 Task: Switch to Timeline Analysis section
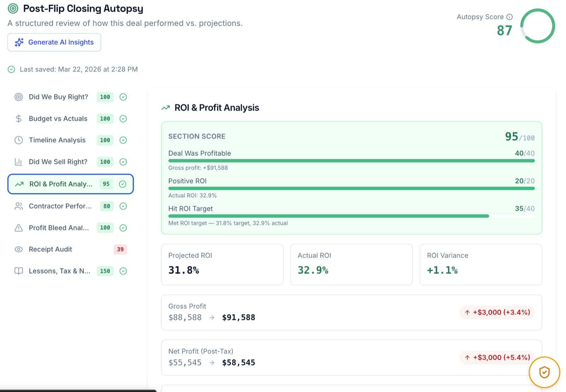pos(71,140)
